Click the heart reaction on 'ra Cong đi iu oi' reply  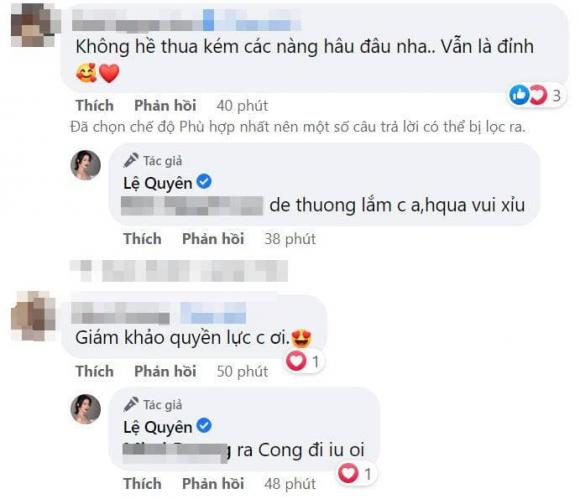[348, 473]
